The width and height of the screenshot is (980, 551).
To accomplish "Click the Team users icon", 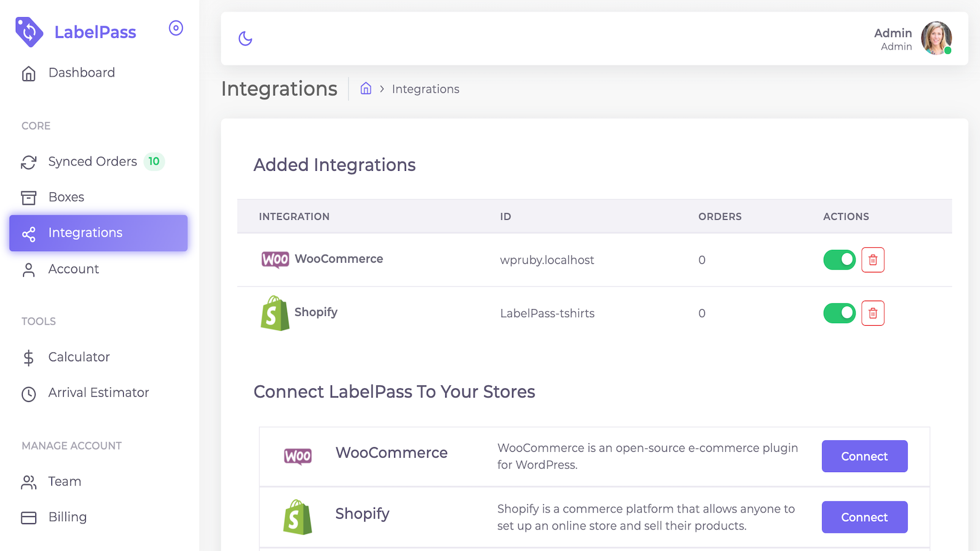I will click(x=29, y=482).
